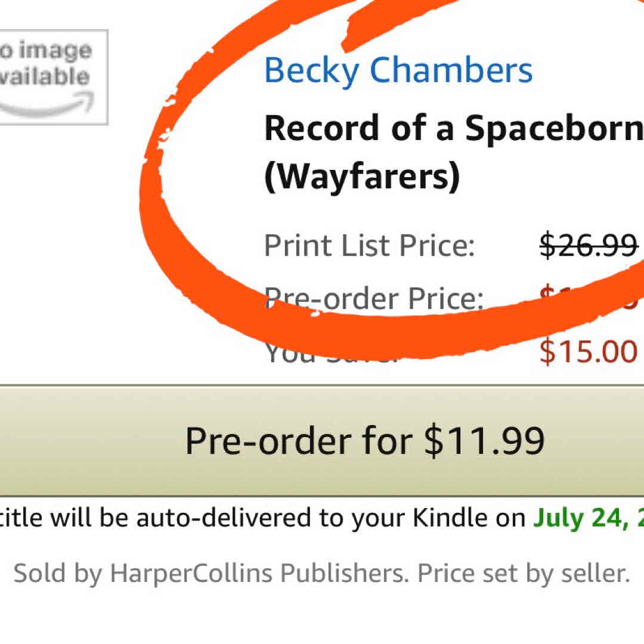Select the Record of a Spaceborn title
Screen dimensions: 644x644
point(453,128)
